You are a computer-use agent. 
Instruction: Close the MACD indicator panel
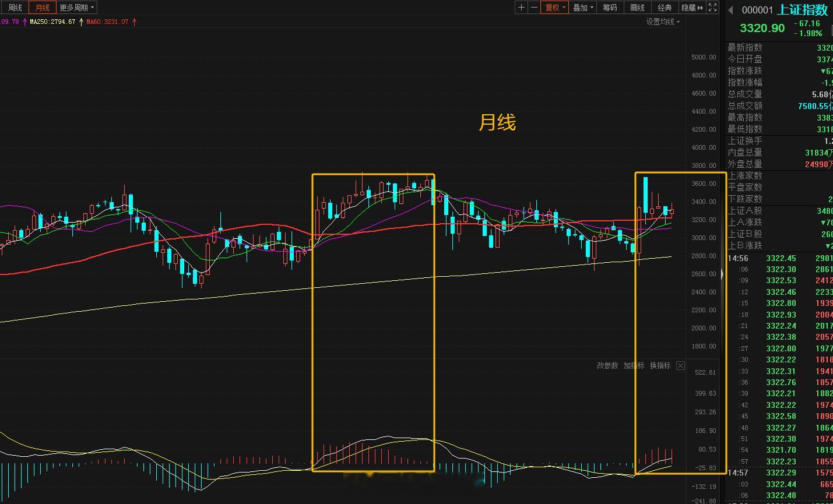[680, 366]
